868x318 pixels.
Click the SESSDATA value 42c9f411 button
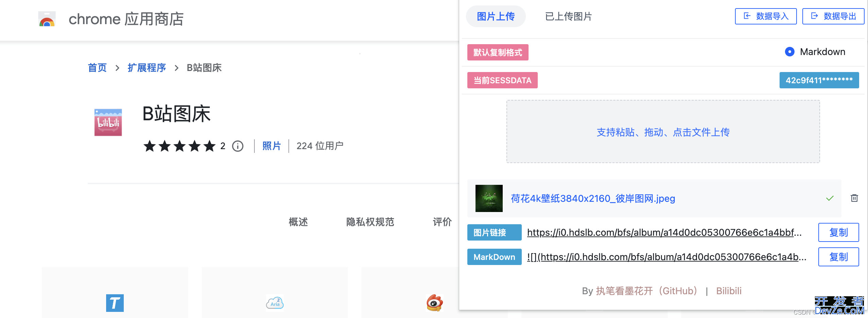[x=819, y=80]
